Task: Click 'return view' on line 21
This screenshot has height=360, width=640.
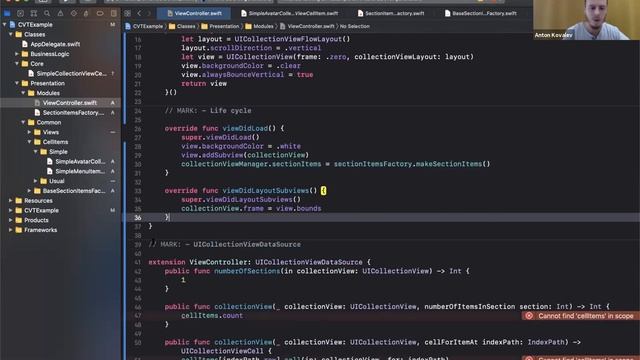Action: (204, 83)
